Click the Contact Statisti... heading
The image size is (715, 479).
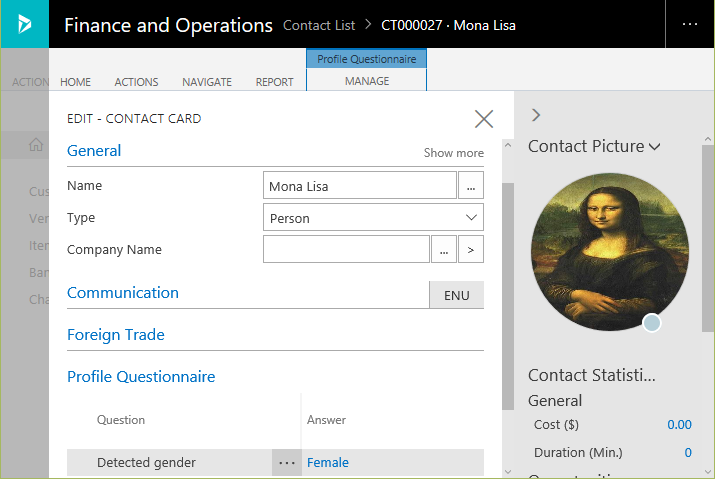(592, 375)
